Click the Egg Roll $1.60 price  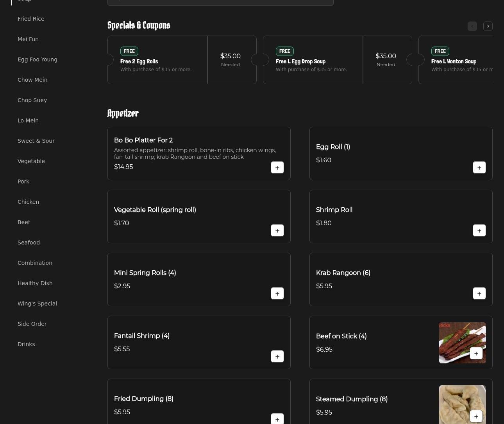click(323, 160)
